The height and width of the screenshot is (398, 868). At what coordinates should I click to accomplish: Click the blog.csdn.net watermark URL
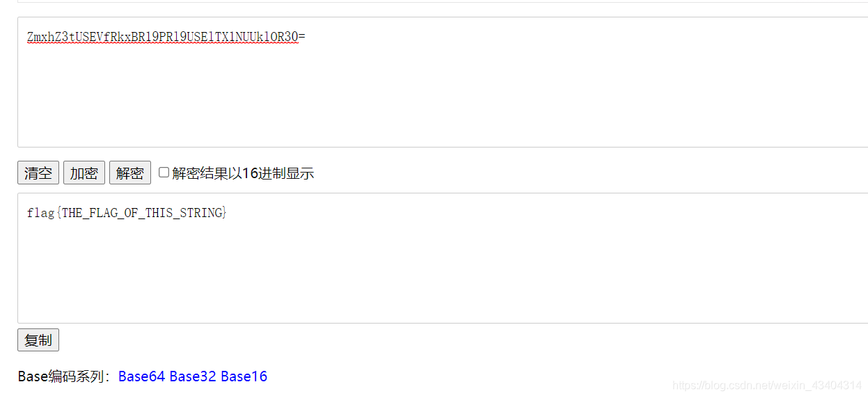(768, 385)
